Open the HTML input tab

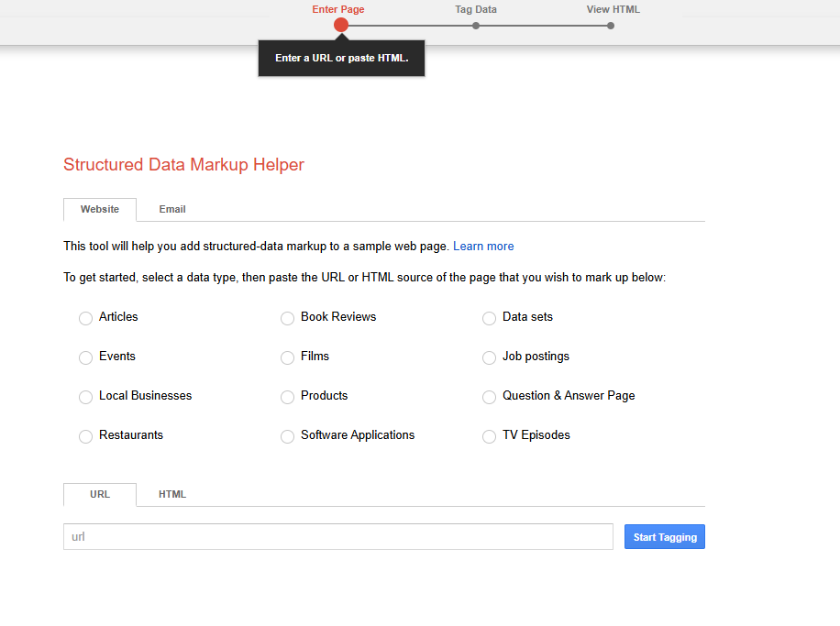click(x=172, y=494)
